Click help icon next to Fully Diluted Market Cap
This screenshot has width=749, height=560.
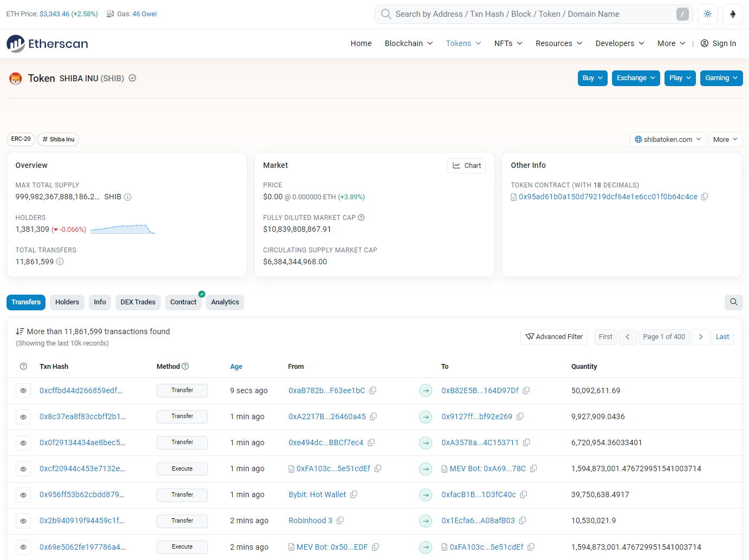pos(361,218)
